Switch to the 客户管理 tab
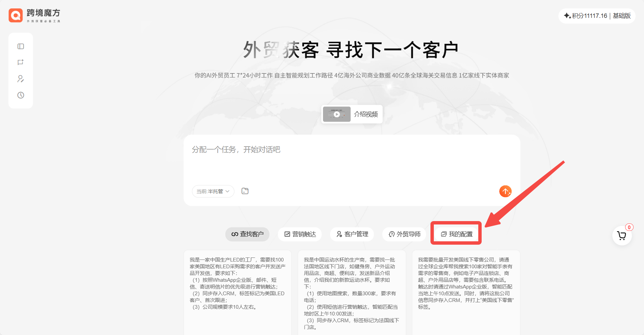The image size is (644, 335). (352, 234)
